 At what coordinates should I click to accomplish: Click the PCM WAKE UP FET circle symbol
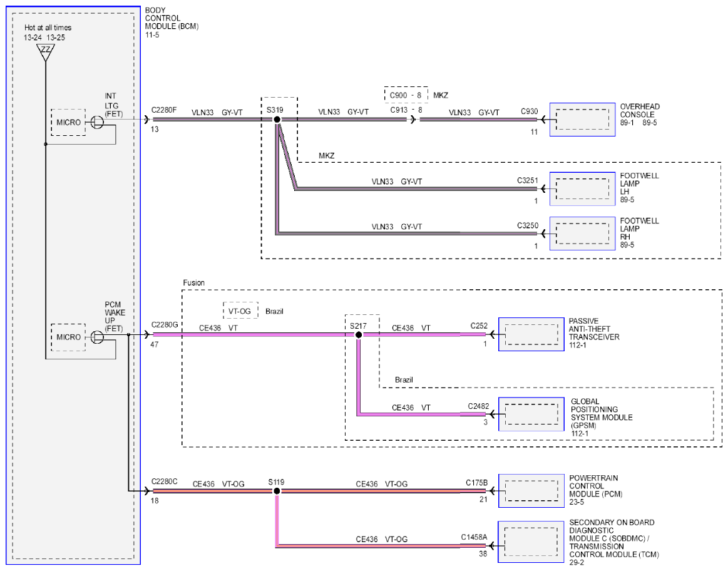coord(97,337)
